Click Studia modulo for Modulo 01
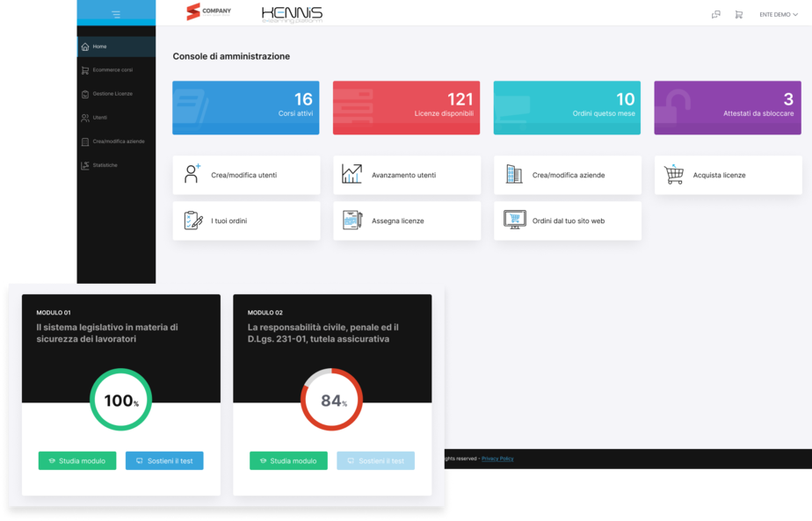 pos(77,460)
